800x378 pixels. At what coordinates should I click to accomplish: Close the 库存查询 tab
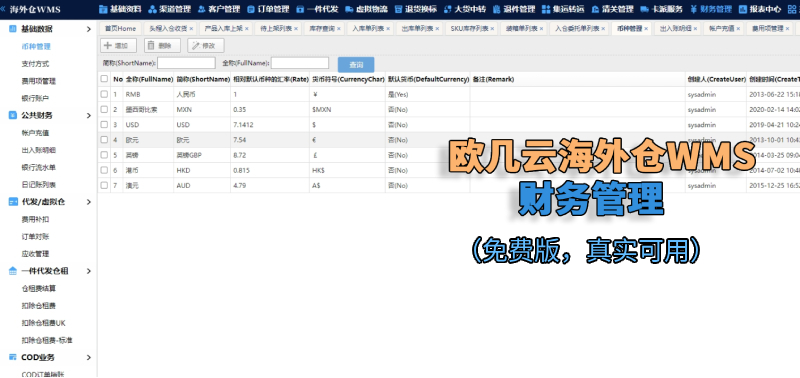coord(339,29)
